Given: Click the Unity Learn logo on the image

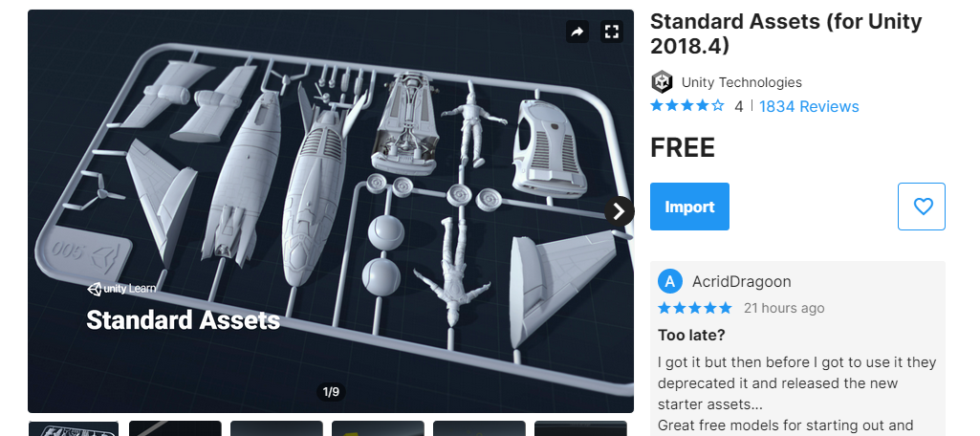Looking at the screenshot, I should pyautogui.click(x=121, y=289).
